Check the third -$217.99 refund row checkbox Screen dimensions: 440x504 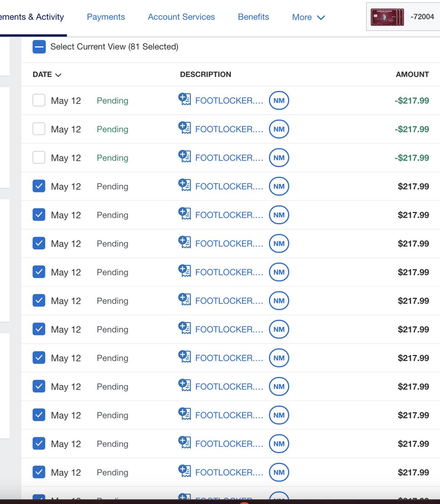coord(39,157)
